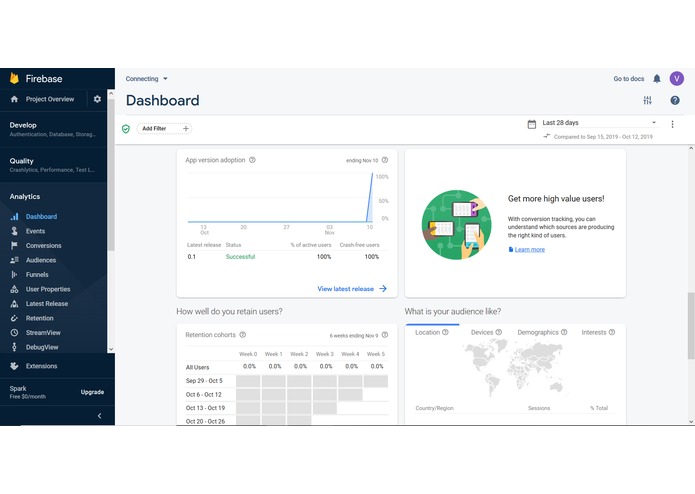Click the All Users retention row label

point(197,367)
